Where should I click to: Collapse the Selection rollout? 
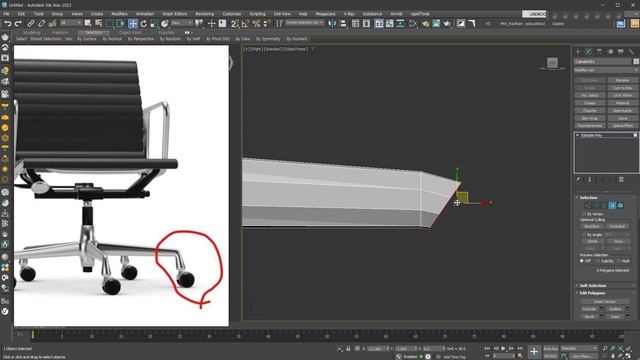coord(588,198)
